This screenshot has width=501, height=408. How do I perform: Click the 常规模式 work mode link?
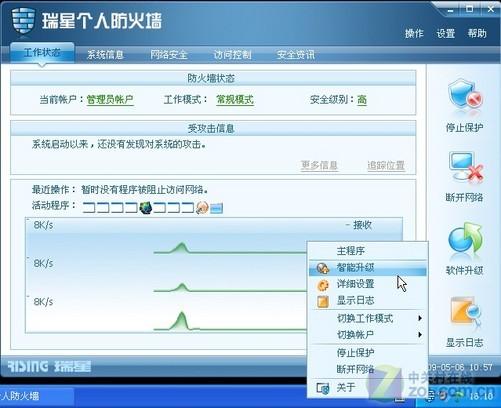pos(235,99)
